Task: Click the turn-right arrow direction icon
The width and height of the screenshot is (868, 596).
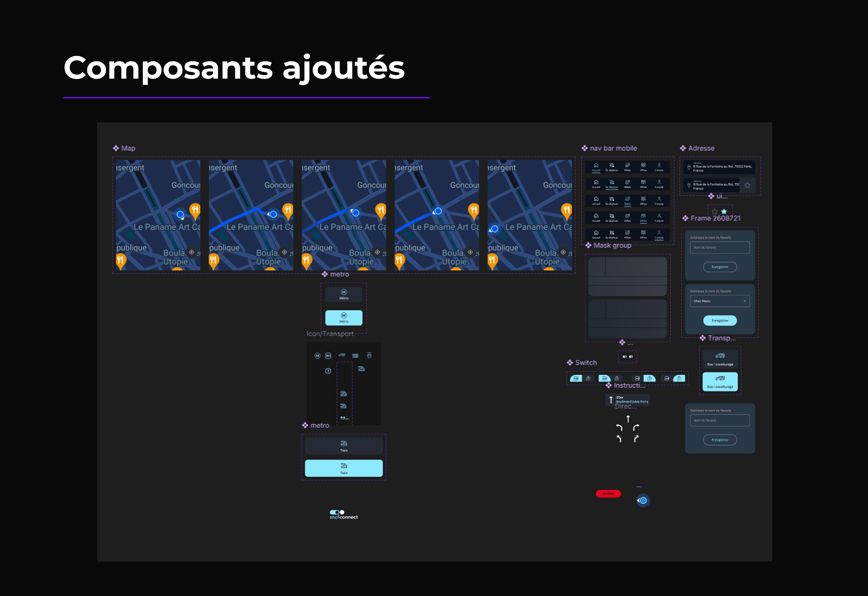Action: [x=636, y=427]
